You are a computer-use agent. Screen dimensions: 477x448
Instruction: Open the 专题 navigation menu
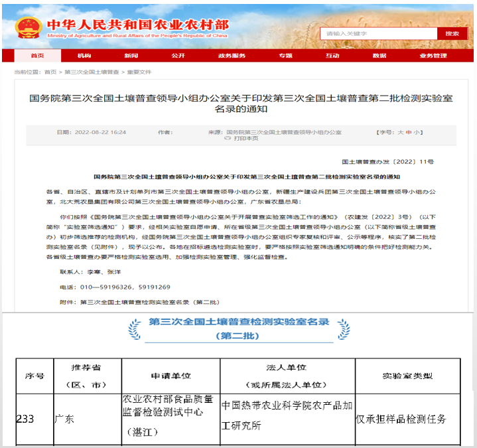(x=285, y=55)
